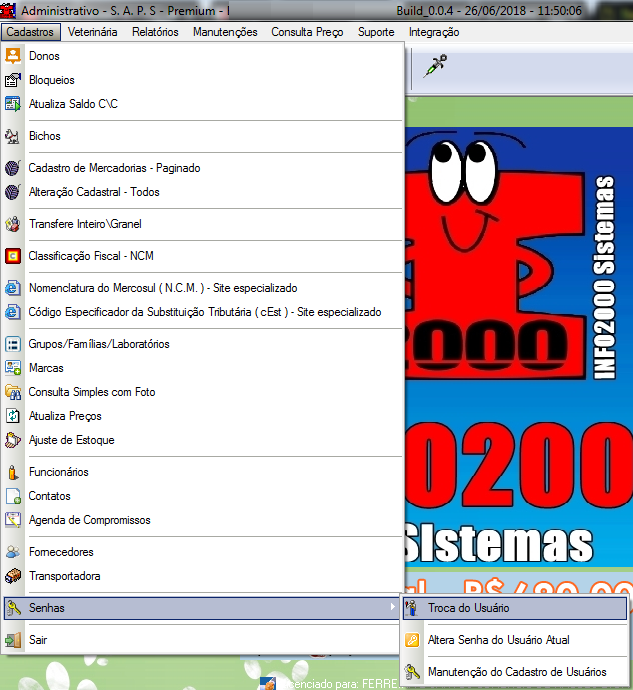Select Atualiza Preços
Image resolution: width=633 pixels, height=690 pixels.
203,416
